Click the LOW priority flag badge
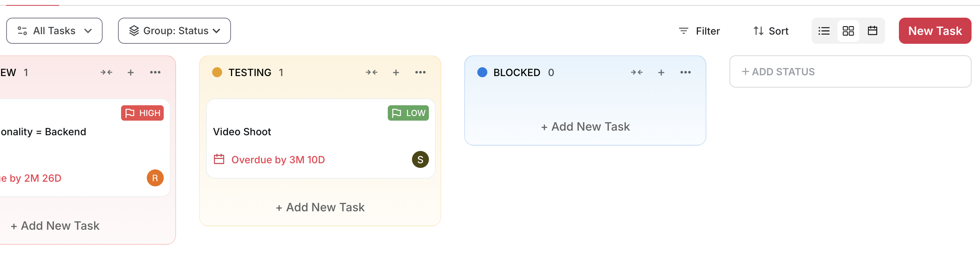 click(408, 113)
